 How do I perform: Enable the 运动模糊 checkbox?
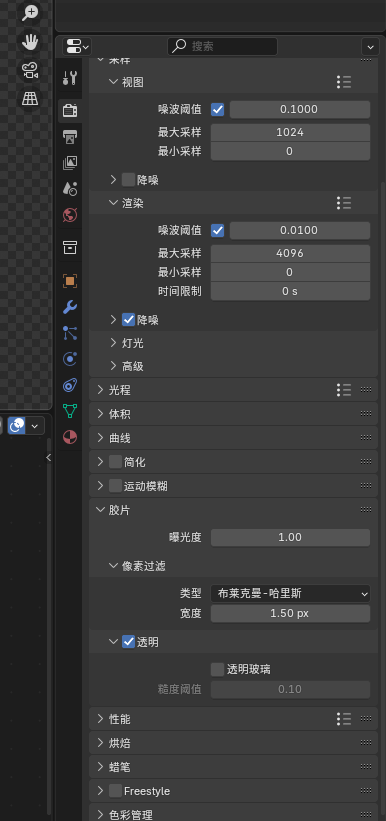115,486
